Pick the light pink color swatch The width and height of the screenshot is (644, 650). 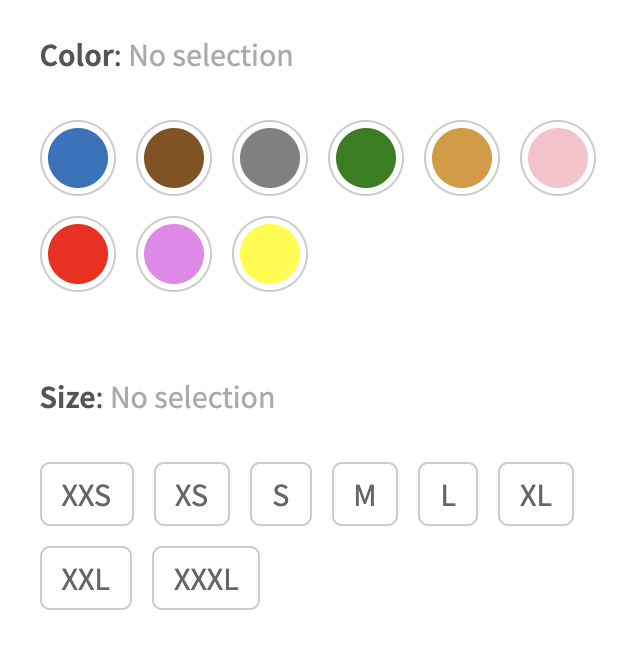[558, 158]
